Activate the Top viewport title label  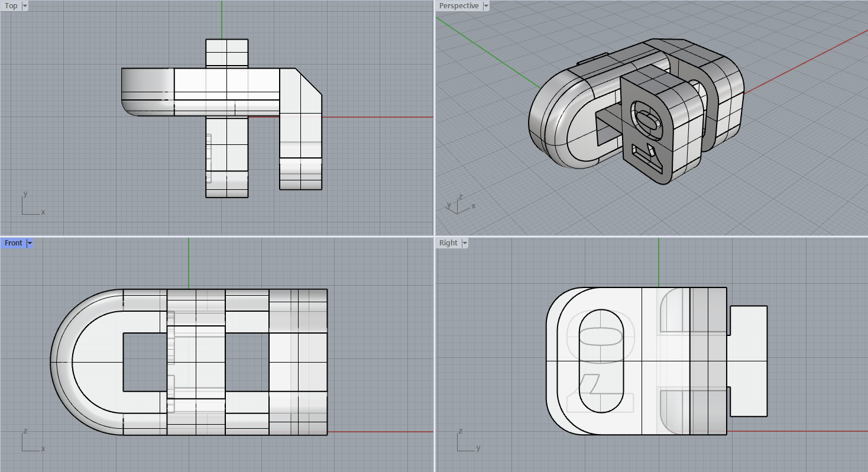11,6
